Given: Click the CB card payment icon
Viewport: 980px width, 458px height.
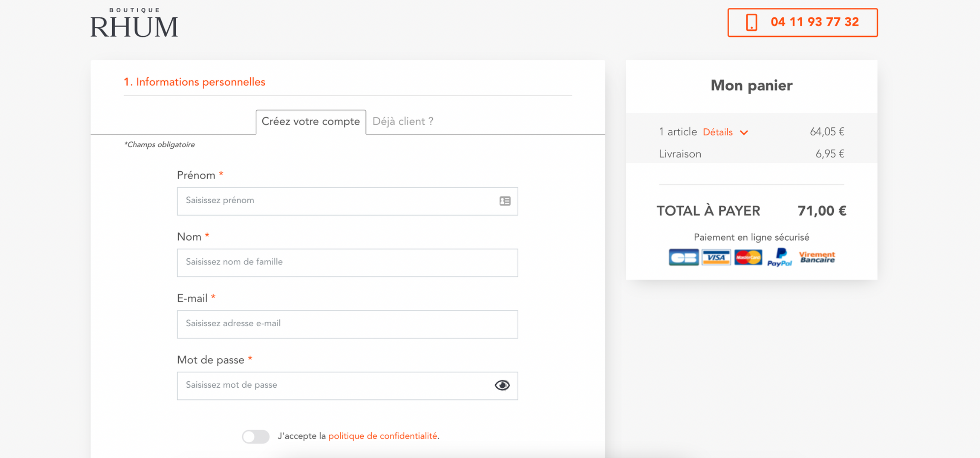Looking at the screenshot, I should tap(683, 257).
